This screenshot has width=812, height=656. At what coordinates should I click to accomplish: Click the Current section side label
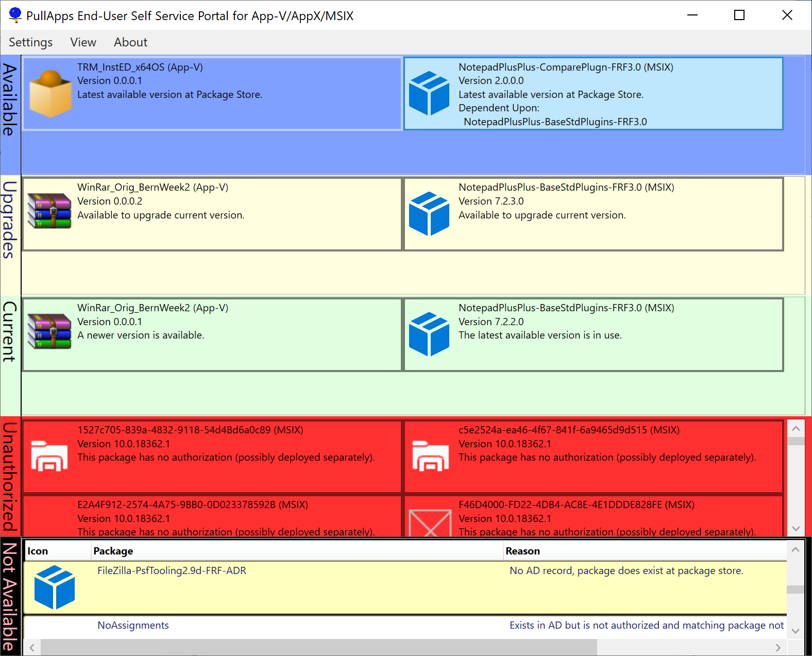tap(10, 331)
